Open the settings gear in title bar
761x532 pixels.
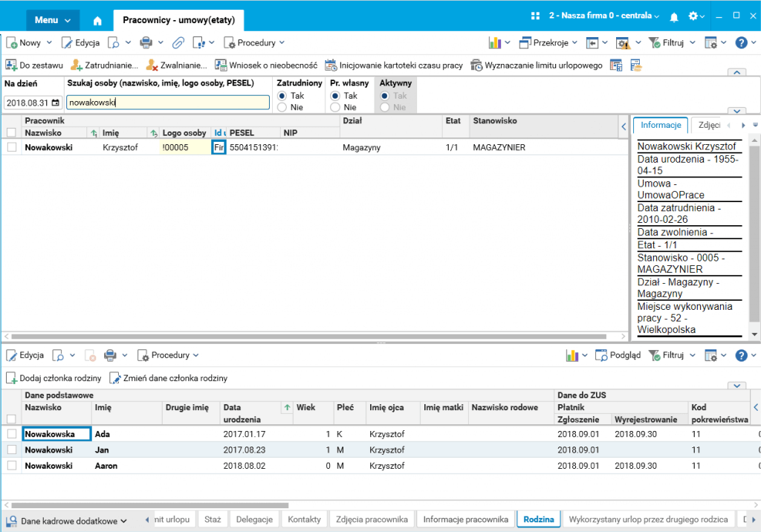coord(693,16)
